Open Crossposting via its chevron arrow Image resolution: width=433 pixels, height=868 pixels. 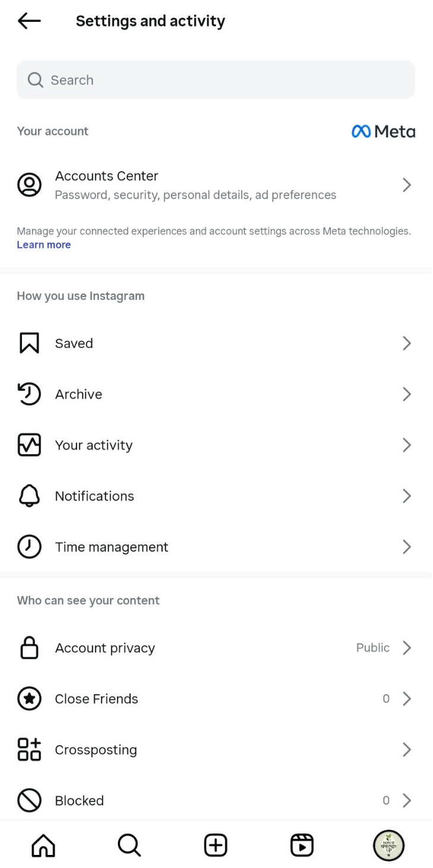(407, 750)
